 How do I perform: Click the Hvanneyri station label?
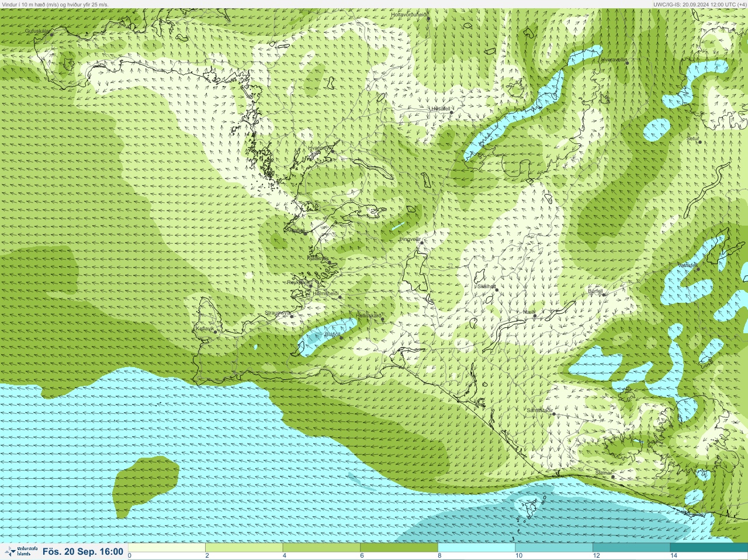point(320,148)
